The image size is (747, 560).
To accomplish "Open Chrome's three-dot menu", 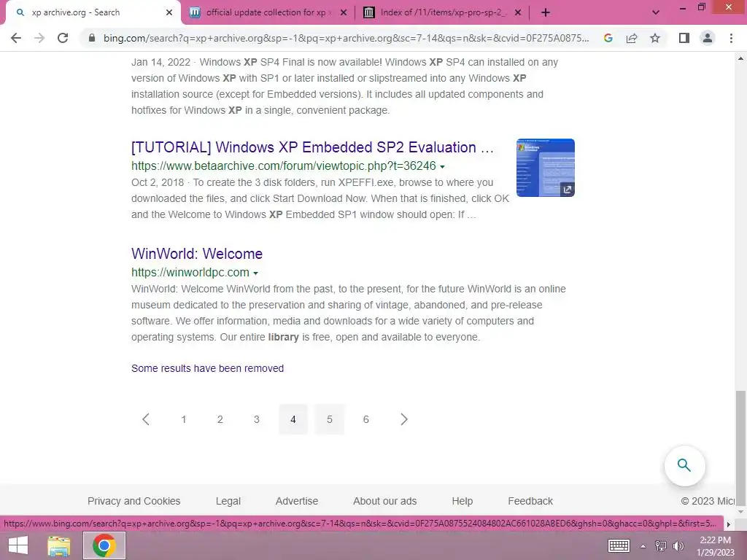I will (x=731, y=38).
